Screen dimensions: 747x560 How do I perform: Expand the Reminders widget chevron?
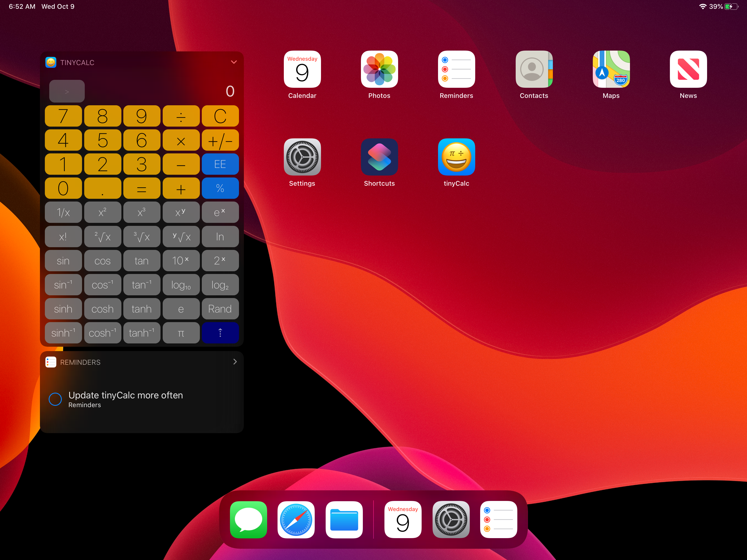click(x=235, y=362)
